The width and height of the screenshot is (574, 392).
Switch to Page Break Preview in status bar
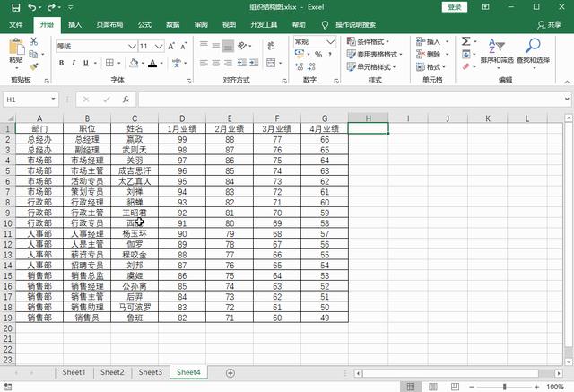click(x=455, y=387)
